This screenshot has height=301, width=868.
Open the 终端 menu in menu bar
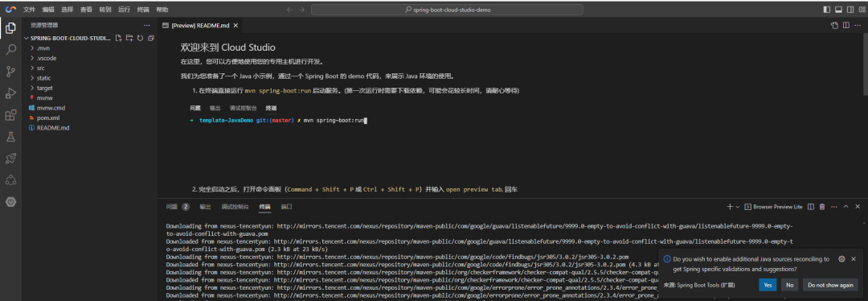143,10
